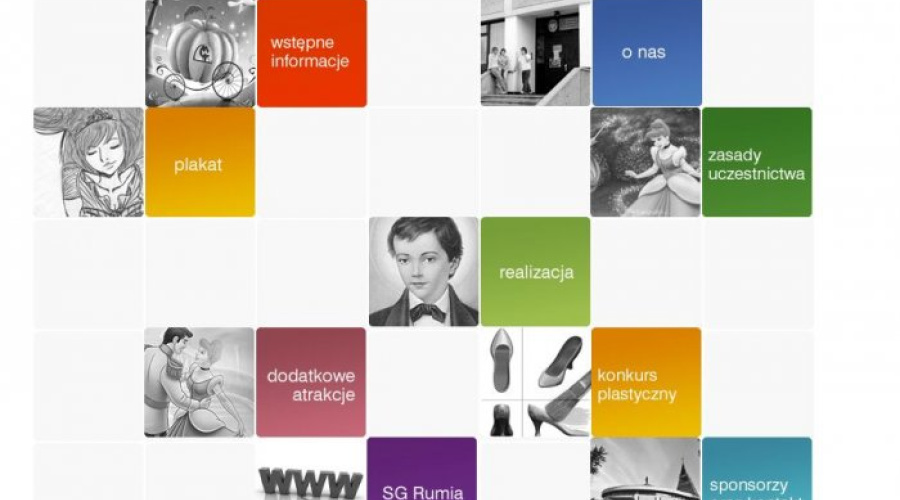Open the red 'wstępne informacje' tile

coord(312,53)
